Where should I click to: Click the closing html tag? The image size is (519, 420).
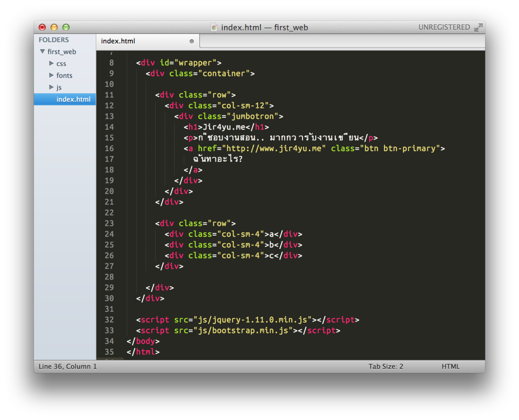click(x=143, y=352)
